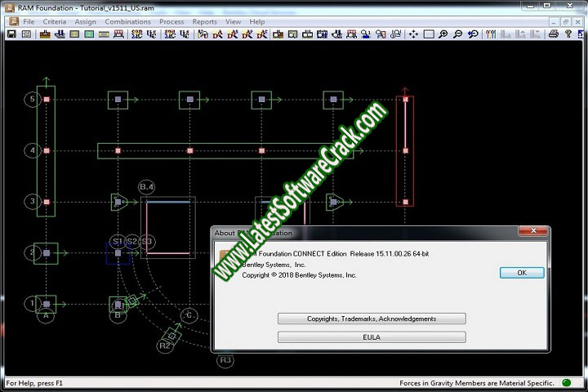Click the red grid magnifier toolbar icon

[x=351, y=34]
